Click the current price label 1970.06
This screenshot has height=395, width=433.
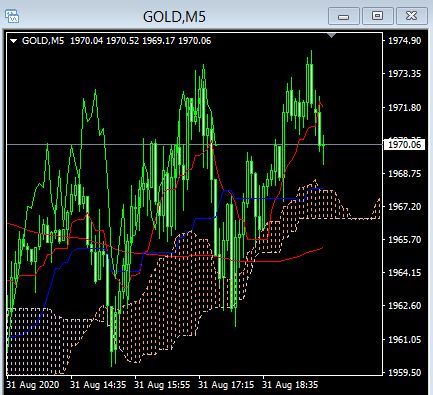click(404, 145)
